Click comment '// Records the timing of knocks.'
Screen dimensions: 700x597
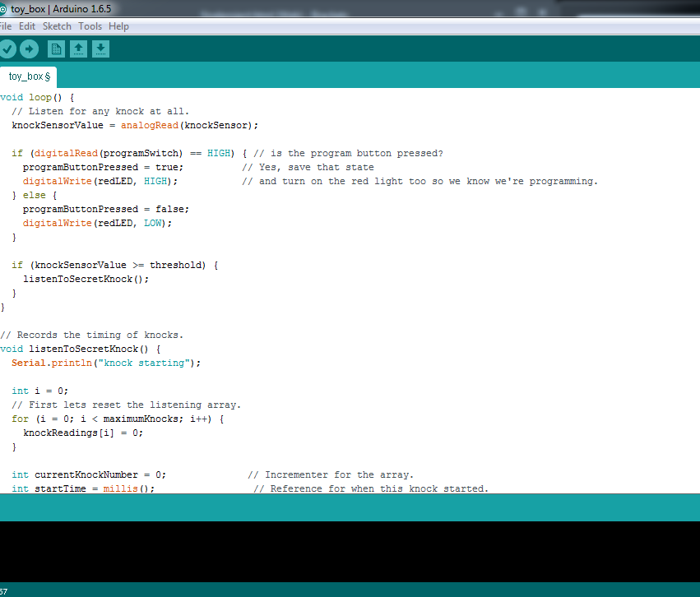coord(92,335)
